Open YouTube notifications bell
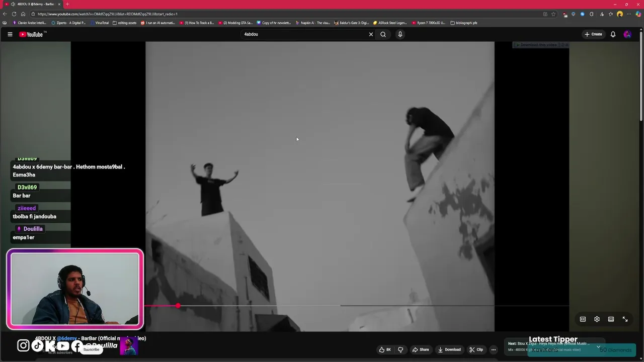Image resolution: width=644 pixels, height=362 pixels. 613,34
